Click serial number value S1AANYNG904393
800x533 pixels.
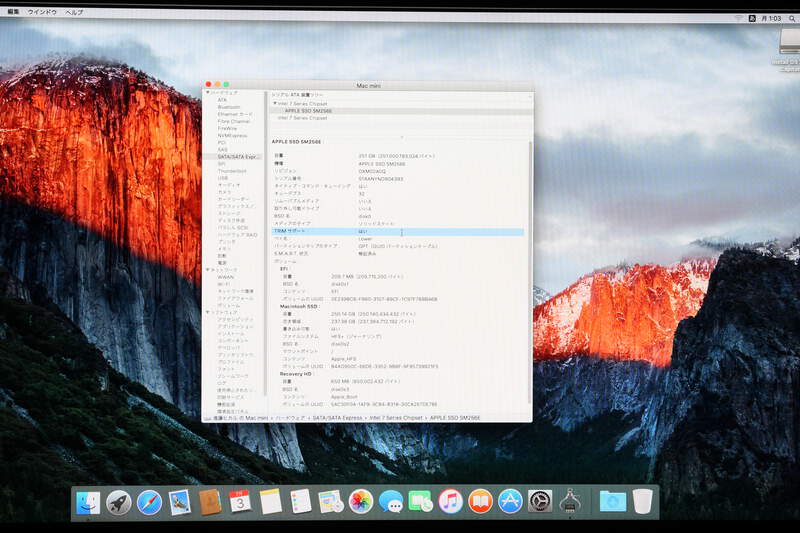pyautogui.click(x=381, y=179)
